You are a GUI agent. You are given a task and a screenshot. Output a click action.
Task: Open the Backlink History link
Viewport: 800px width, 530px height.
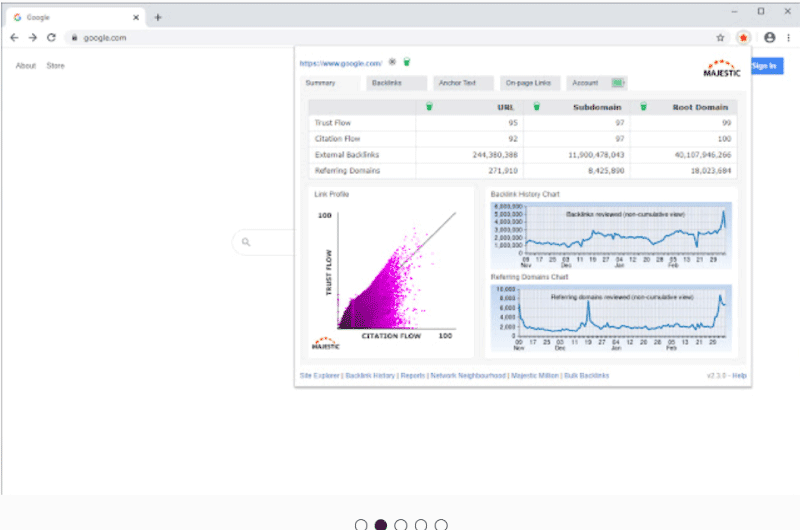[x=370, y=375]
